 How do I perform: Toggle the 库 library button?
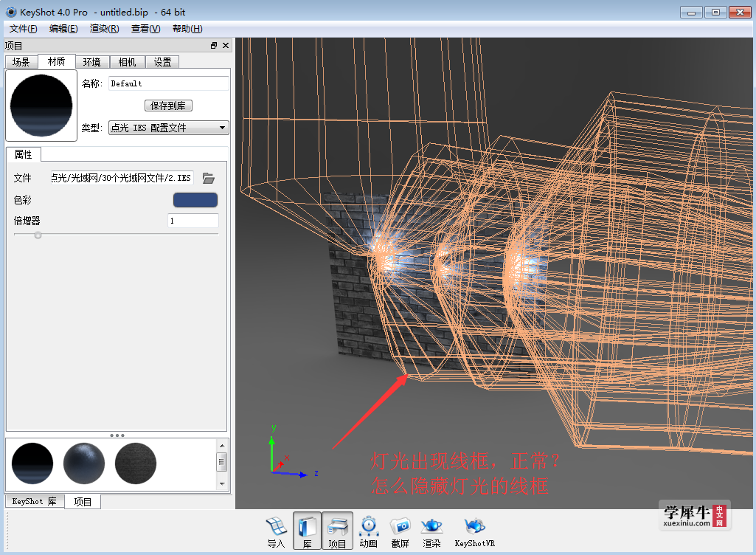point(307,531)
